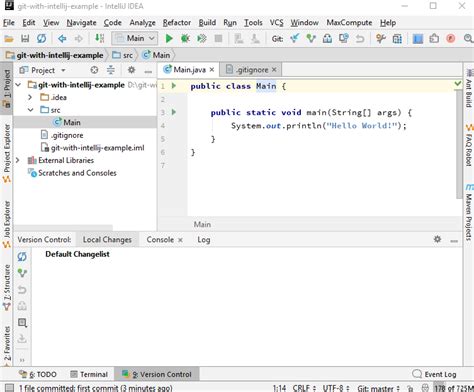Expand the .idea folder

click(x=30, y=97)
